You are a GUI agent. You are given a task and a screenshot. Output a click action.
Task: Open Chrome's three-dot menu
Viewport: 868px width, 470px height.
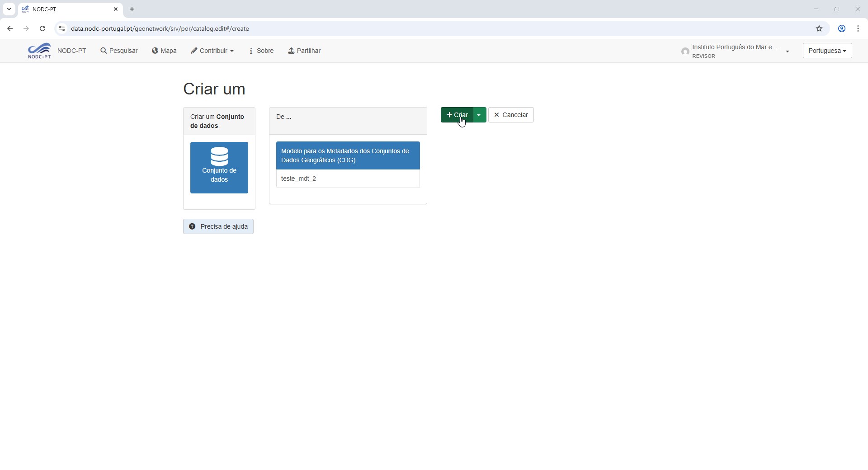pos(858,28)
